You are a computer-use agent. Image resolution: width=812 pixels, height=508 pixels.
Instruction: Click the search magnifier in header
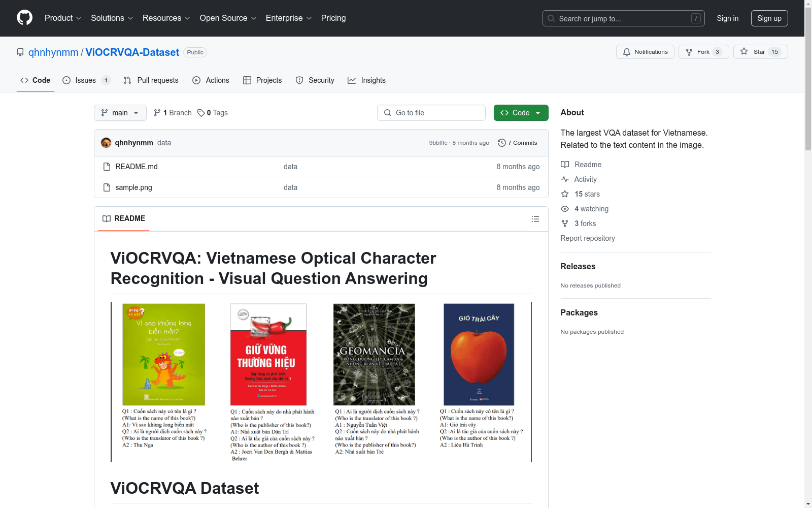click(551, 18)
